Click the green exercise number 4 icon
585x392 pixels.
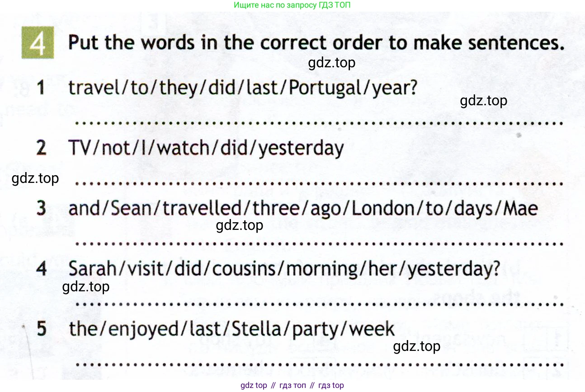[38, 43]
